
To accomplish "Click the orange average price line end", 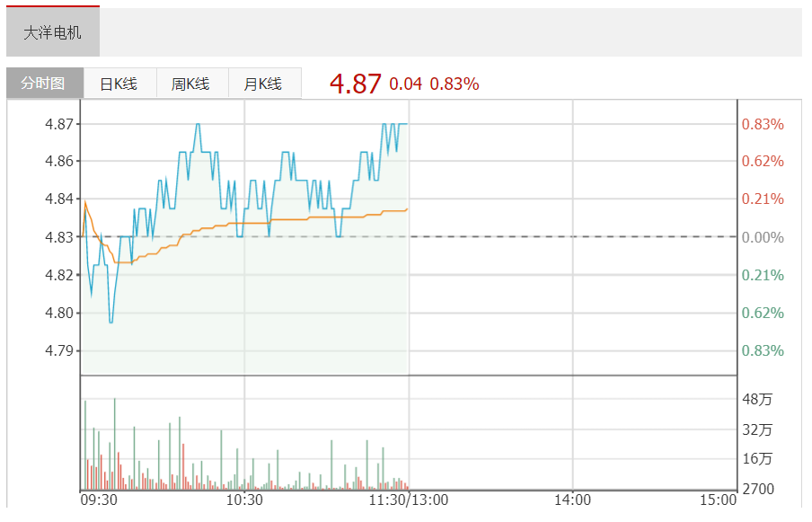I will tap(407, 209).
